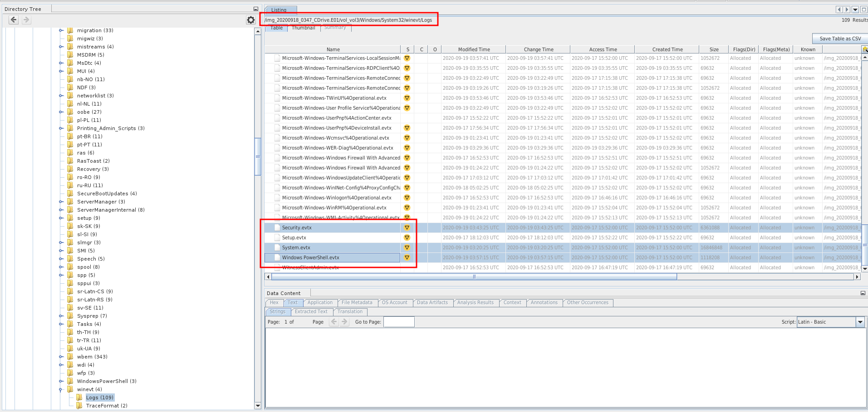Screen dimensions: 868x412
Task: Click the Go to Page input field
Action: [x=399, y=322]
